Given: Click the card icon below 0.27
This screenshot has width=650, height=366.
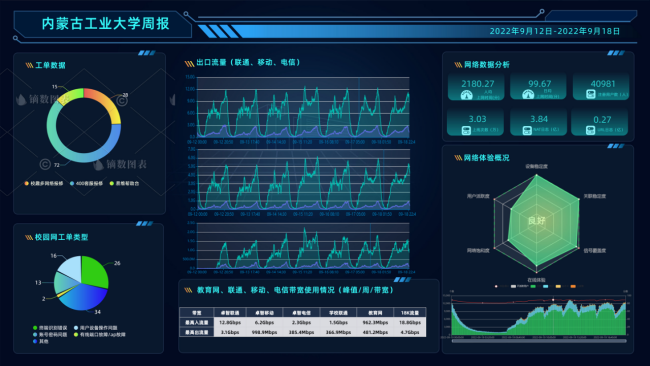Looking at the screenshot, I should pyautogui.click(x=590, y=131).
